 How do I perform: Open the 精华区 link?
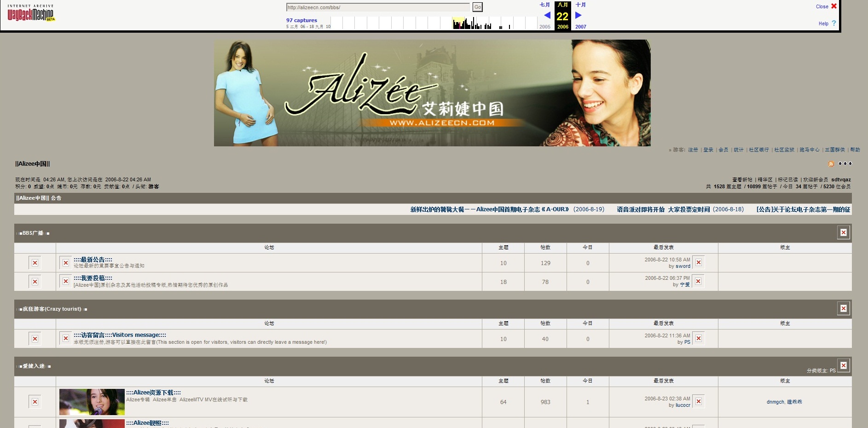765,180
